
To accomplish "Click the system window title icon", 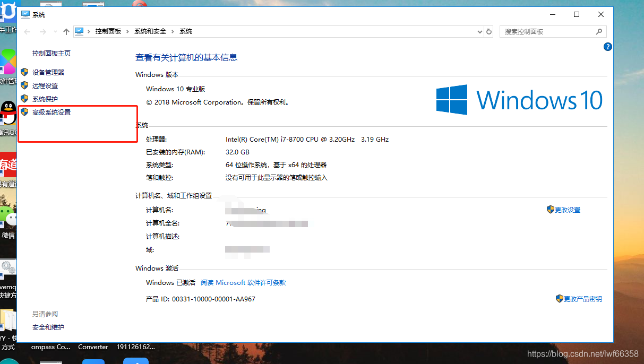I will pyautogui.click(x=25, y=14).
